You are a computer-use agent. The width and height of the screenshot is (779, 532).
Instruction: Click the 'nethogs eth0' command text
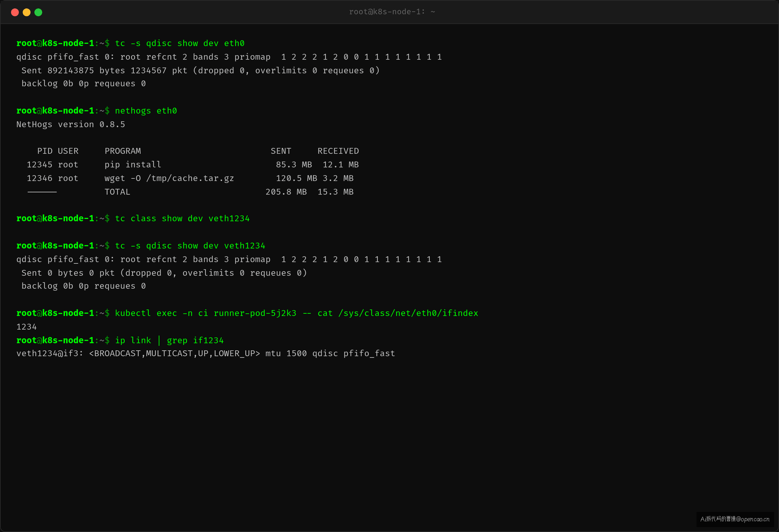(146, 111)
